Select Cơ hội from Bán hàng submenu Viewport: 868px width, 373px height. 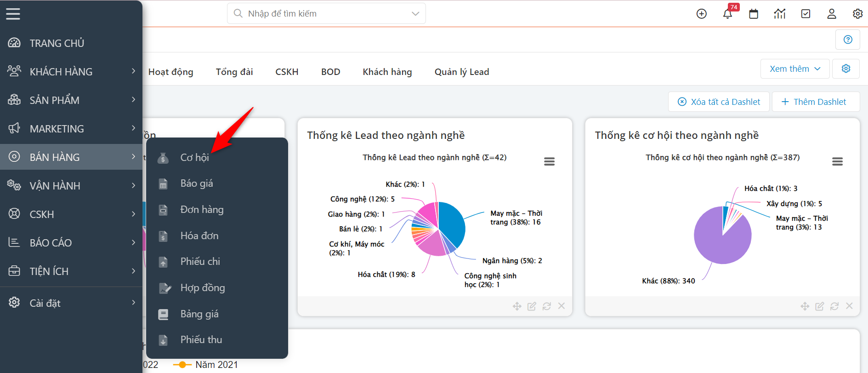point(195,157)
